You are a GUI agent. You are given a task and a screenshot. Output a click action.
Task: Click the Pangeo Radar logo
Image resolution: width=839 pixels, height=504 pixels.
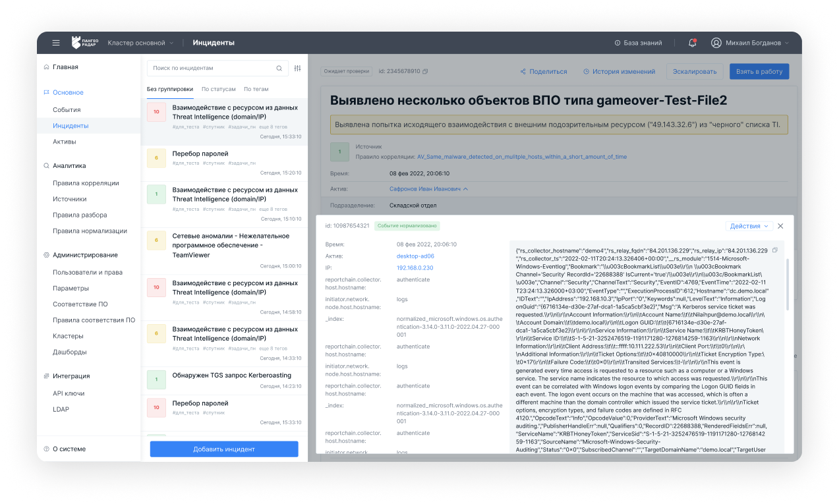point(84,43)
